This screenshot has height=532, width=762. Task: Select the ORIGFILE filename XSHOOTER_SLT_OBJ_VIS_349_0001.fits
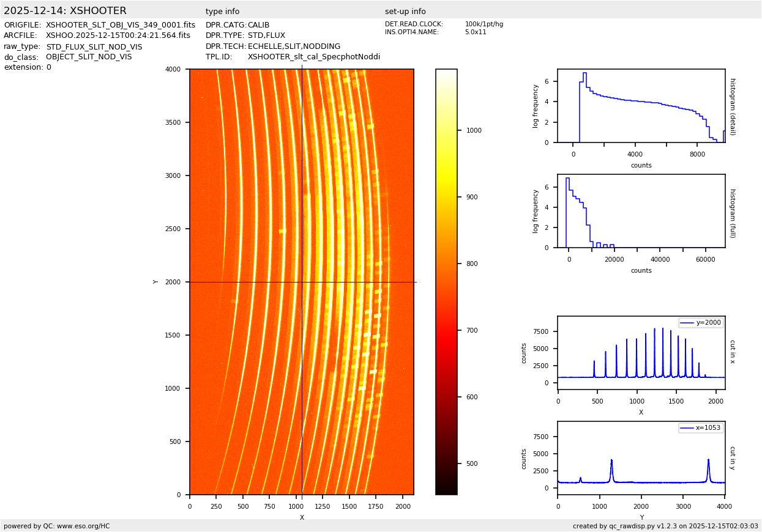[121, 25]
